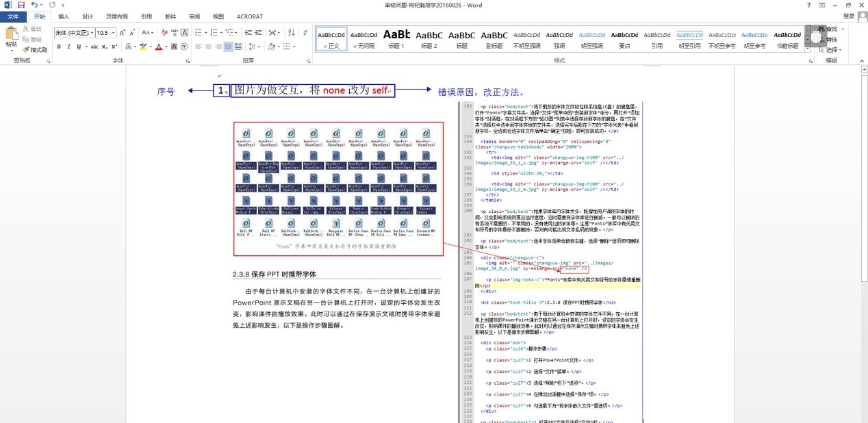This screenshot has width=868, height=423.
Task: Click the Fonts folder screenshot image in document
Action: [x=338, y=188]
